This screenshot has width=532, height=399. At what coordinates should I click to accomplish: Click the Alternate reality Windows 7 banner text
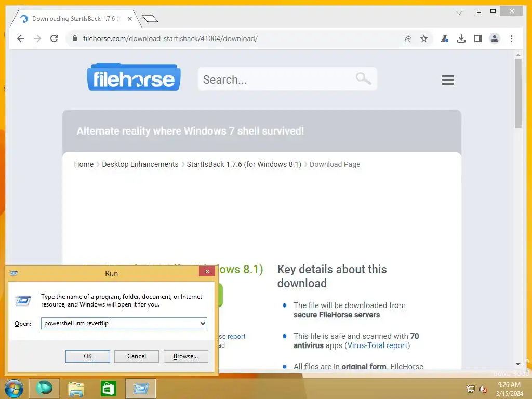point(190,131)
